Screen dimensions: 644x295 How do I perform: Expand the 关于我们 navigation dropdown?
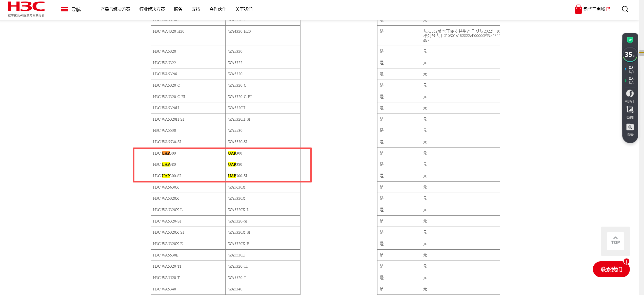[x=244, y=9]
